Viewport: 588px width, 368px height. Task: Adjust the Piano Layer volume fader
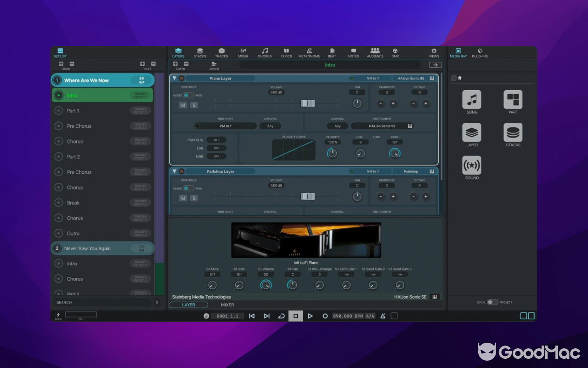(308, 103)
